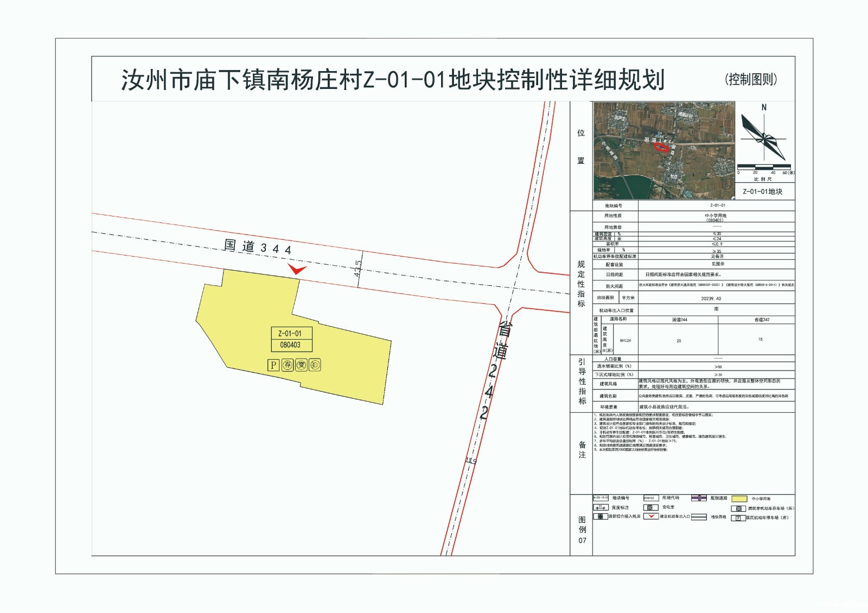Click the legend P parking garage symbol
Image resolution: width=868 pixels, height=613 pixels.
click(738, 518)
